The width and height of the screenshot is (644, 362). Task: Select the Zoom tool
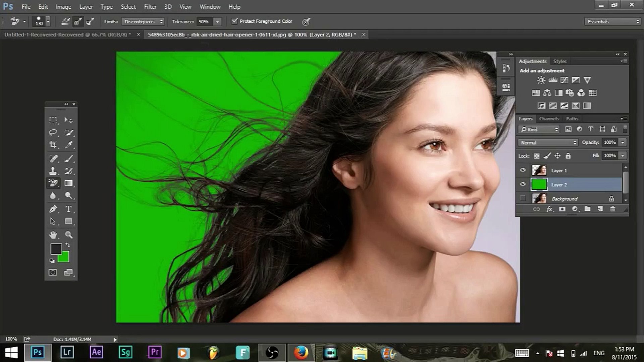click(x=69, y=234)
